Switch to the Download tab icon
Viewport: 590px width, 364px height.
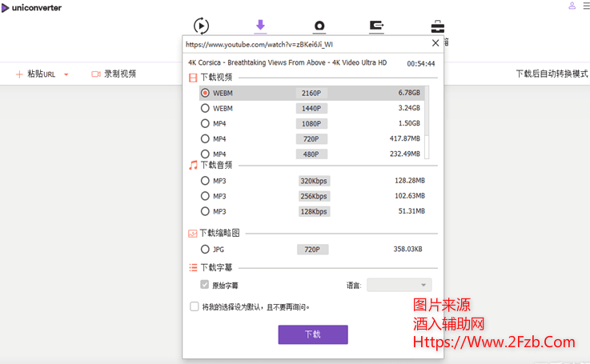pos(260,26)
